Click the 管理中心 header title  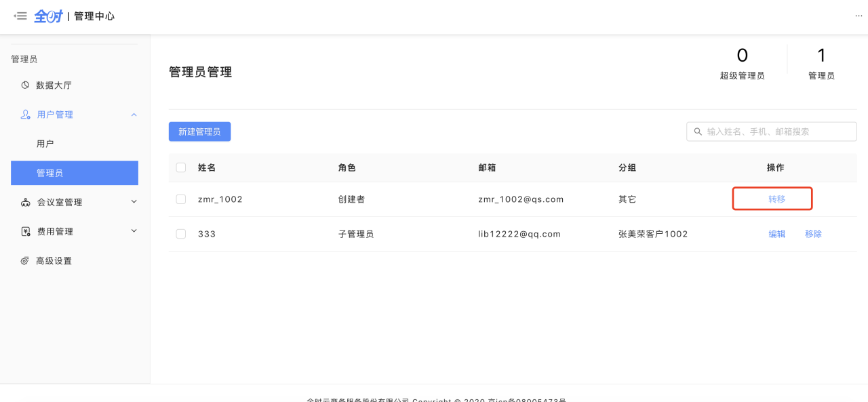[x=94, y=16]
